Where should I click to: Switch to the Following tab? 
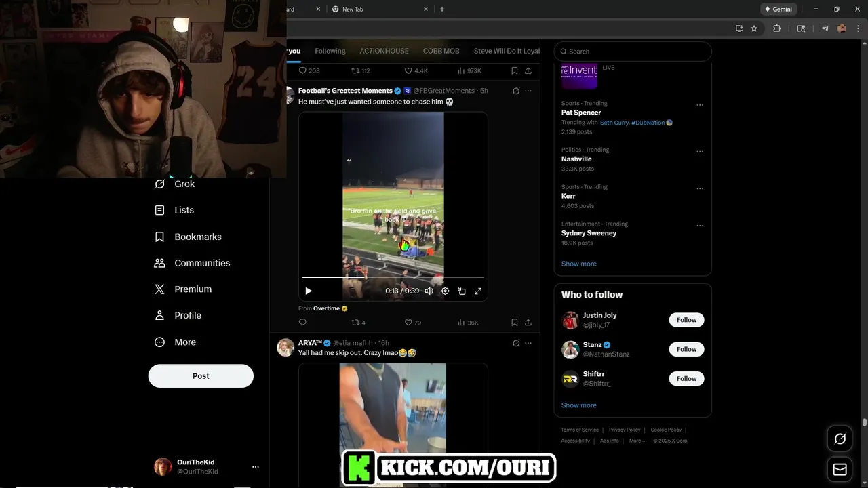(x=330, y=51)
